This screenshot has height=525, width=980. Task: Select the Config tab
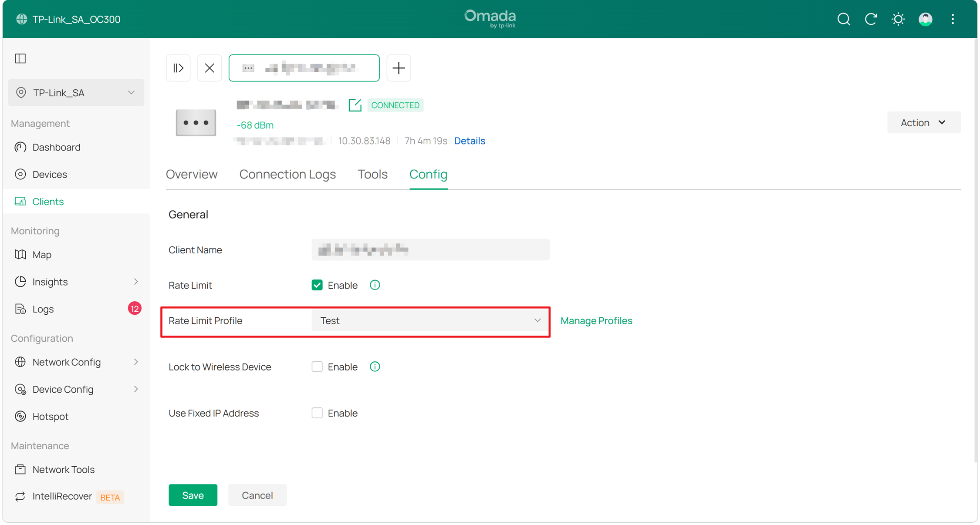(428, 174)
